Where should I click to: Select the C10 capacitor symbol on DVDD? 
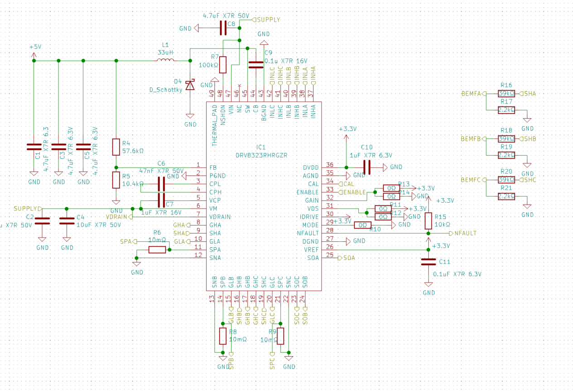pos(367,167)
